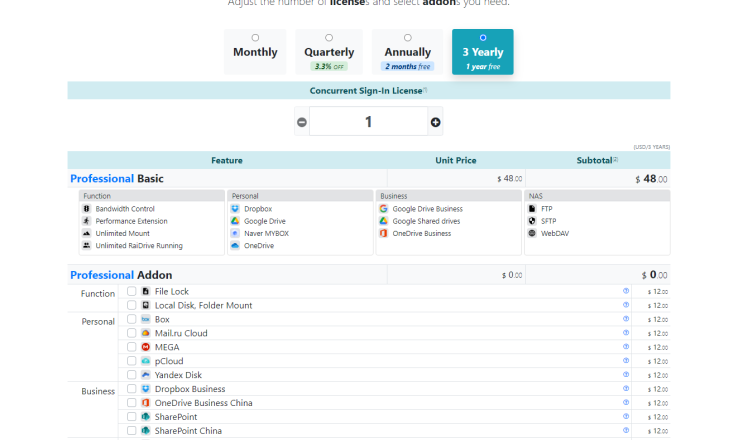This screenshot has height=440, width=743.
Task: Open help info for Yandex Disk
Action: tap(626, 374)
